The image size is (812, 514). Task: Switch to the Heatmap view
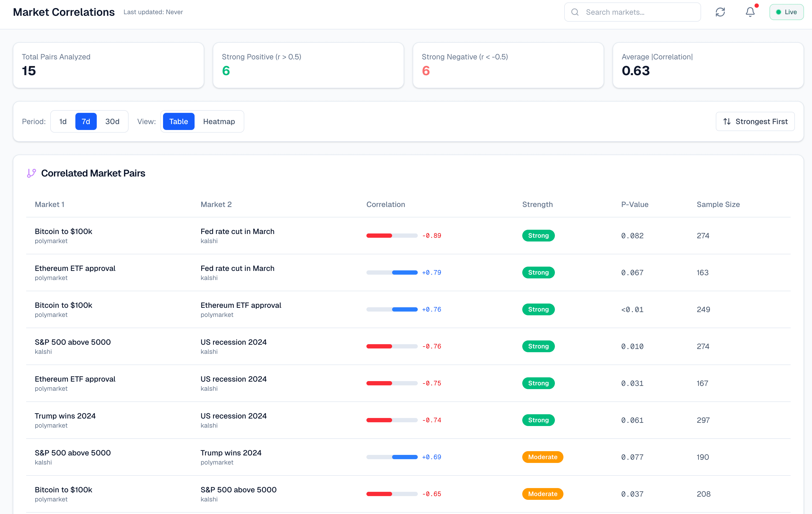click(219, 121)
